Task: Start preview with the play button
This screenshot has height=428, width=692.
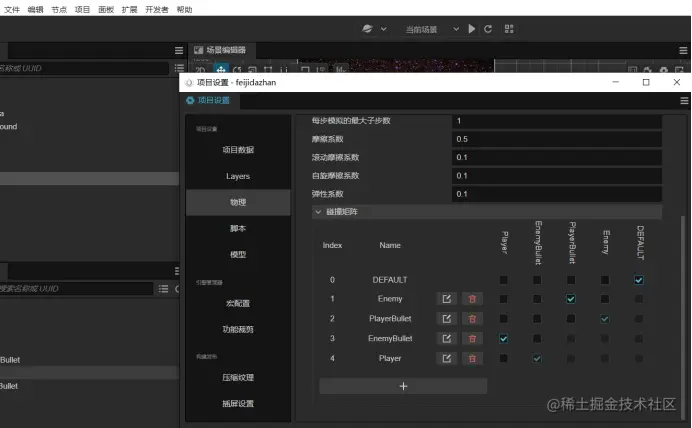Action: tap(472, 29)
